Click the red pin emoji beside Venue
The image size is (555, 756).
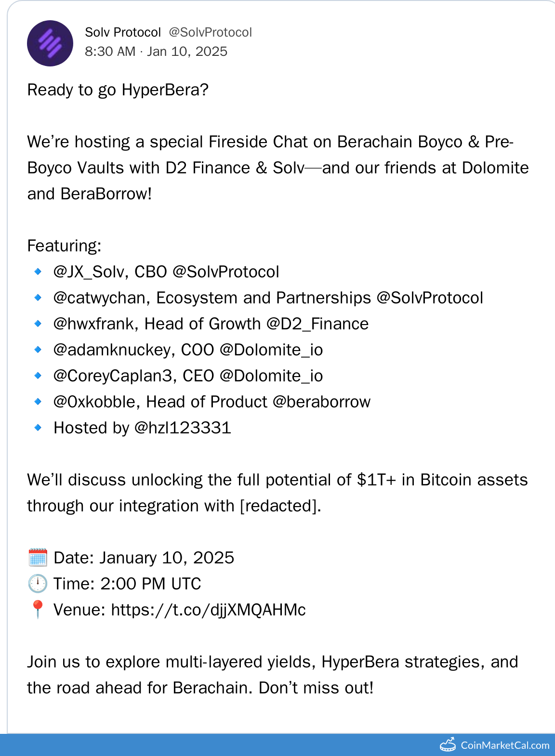click(x=38, y=609)
